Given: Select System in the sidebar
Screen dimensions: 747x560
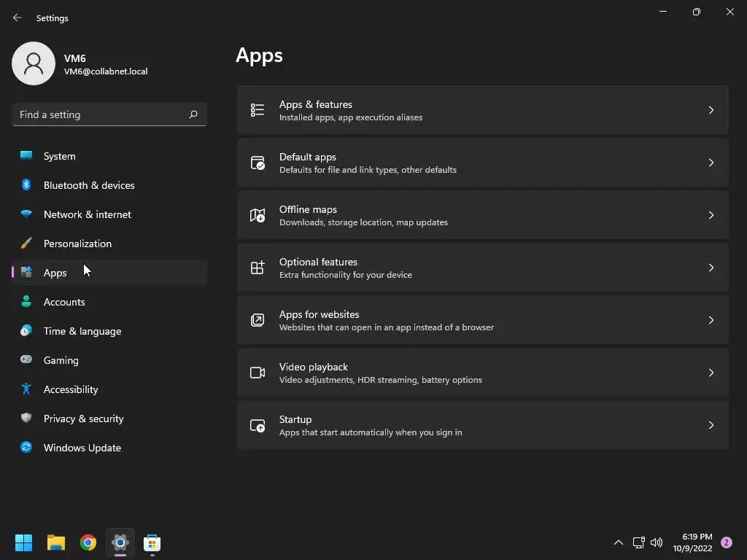Looking at the screenshot, I should coord(60,156).
